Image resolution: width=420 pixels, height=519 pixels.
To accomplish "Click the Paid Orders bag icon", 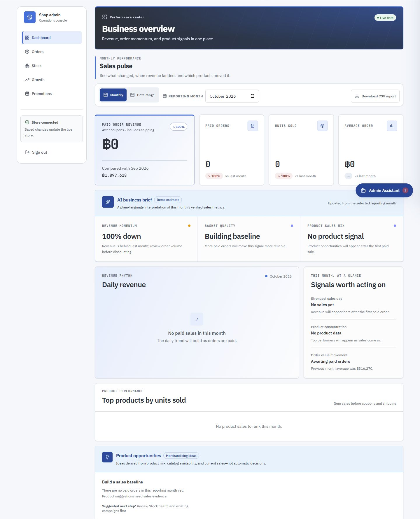I will [x=253, y=126].
